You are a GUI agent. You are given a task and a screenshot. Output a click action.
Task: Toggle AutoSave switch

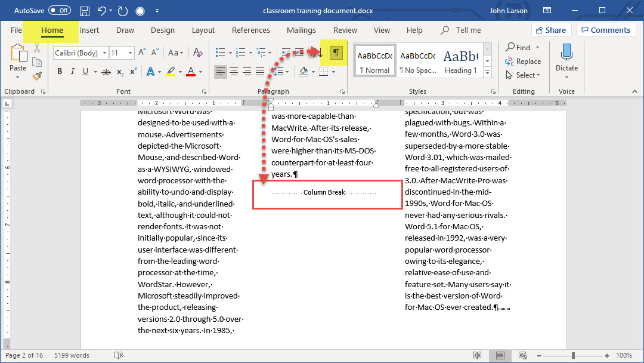point(59,11)
